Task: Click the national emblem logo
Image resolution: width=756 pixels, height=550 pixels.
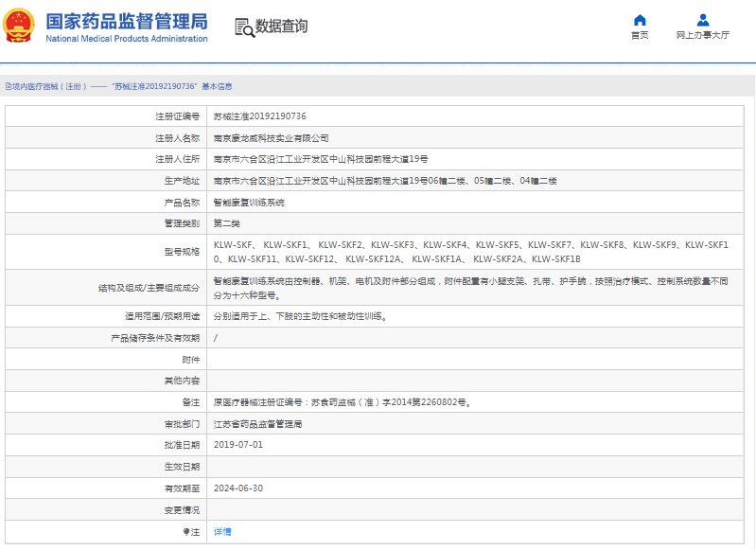Action: pos(19,26)
